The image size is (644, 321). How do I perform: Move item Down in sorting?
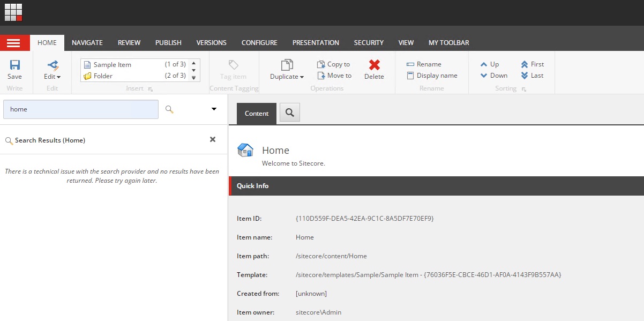[x=494, y=76]
